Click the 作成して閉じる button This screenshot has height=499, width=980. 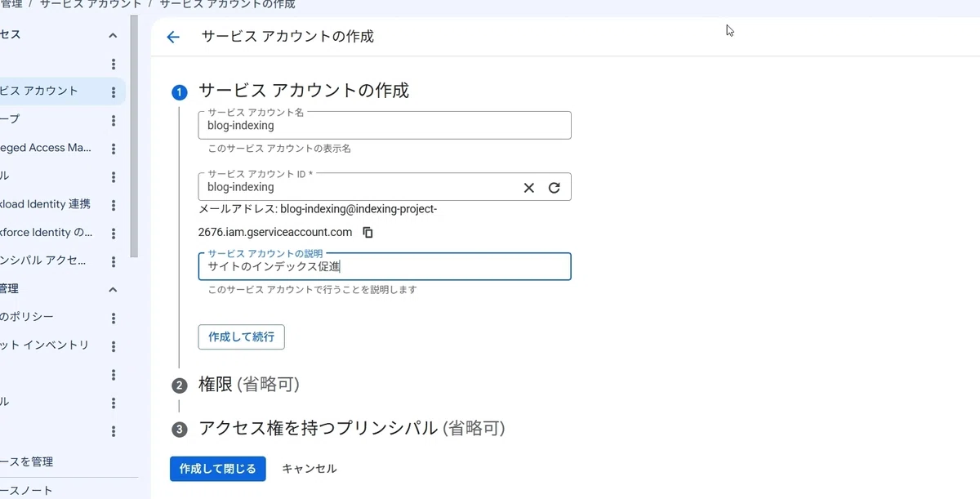tap(217, 469)
